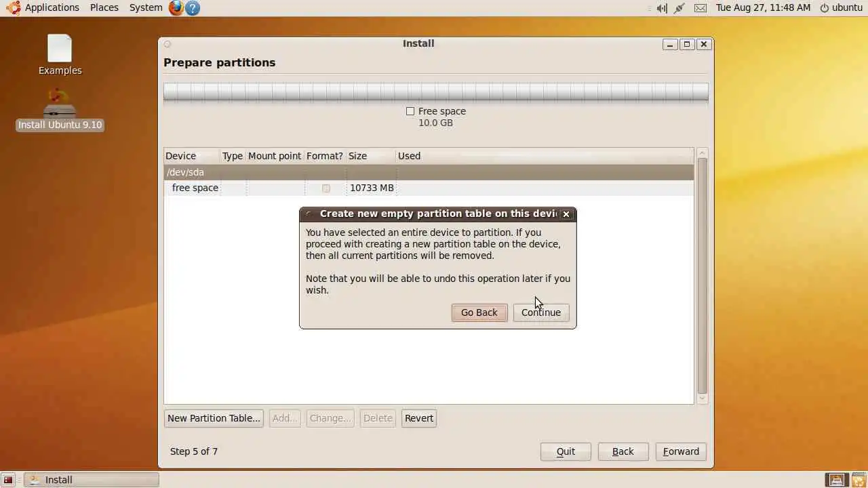Image resolution: width=868 pixels, height=488 pixels.
Task: Click the partition list scrollbar down arrow
Action: click(703, 399)
